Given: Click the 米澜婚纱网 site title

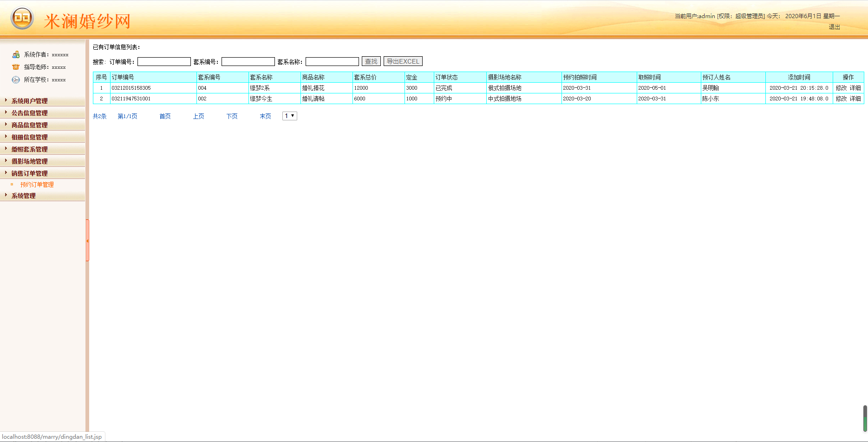Looking at the screenshot, I should (87, 21).
